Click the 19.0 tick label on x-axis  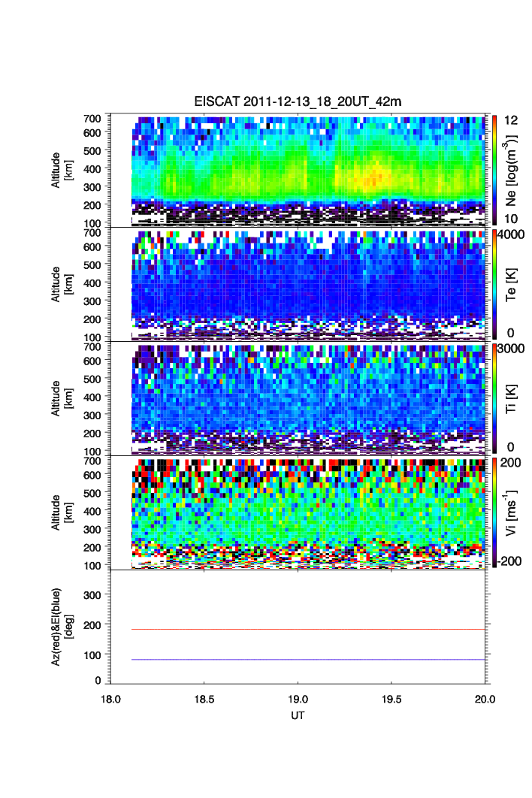[x=298, y=699]
